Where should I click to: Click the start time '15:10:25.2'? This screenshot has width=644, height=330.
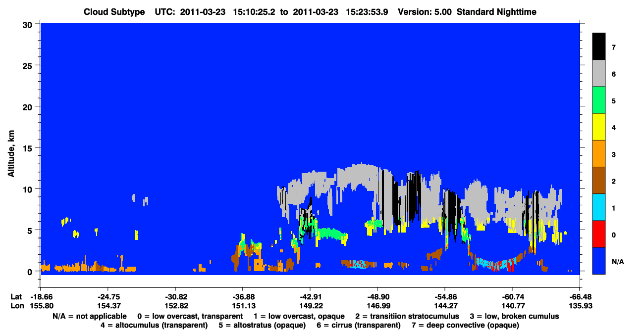tap(254, 12)
